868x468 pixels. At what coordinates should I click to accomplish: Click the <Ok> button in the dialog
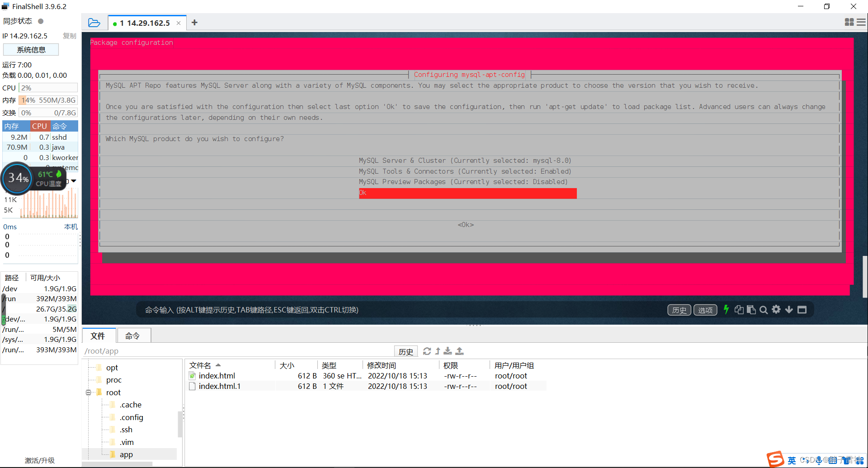coord(466,225)
